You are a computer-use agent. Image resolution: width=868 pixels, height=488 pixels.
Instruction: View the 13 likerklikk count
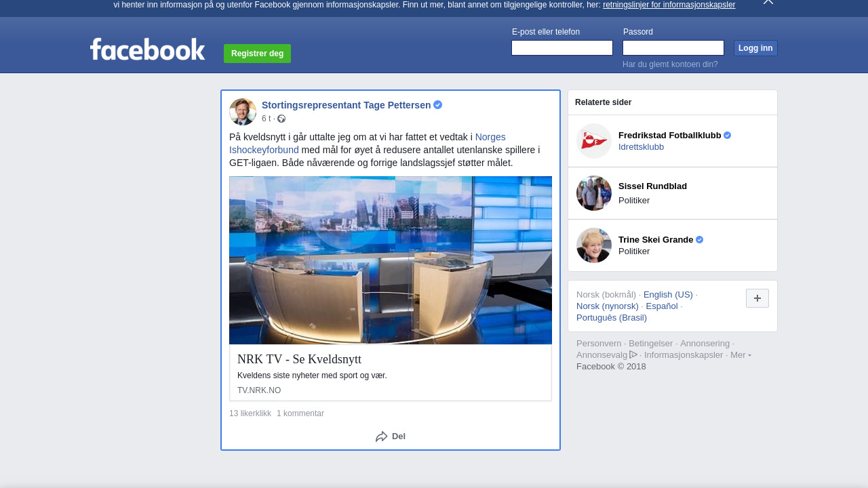250,413
